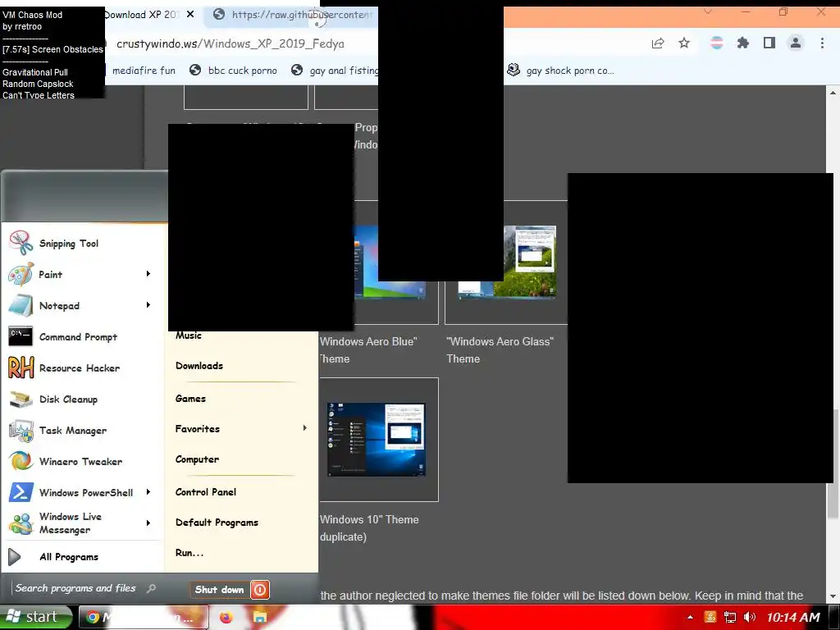The width and height of the screenshot is (840, 630).
Task: Open Task Manager icon
Action: [21, 430]
